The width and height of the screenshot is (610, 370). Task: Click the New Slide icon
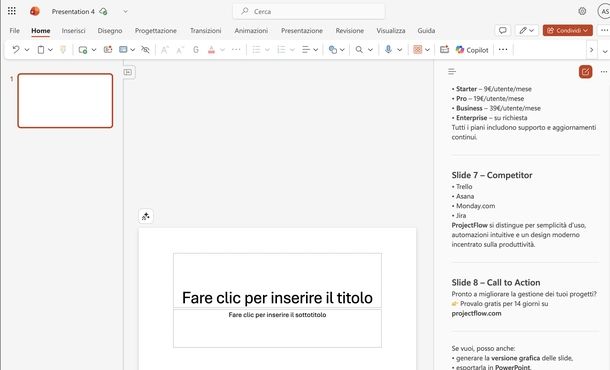[x=82, y=49]
